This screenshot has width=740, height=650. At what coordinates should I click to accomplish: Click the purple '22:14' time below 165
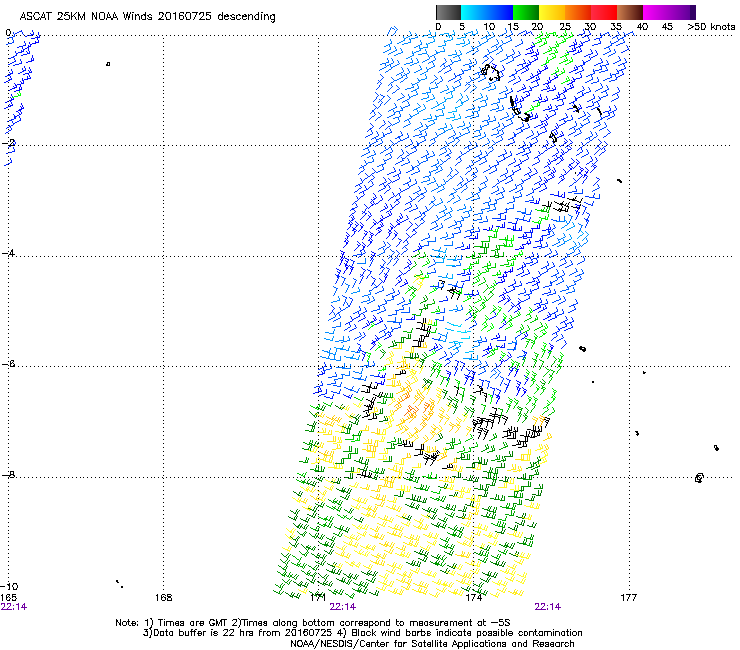tap(14, 607)
